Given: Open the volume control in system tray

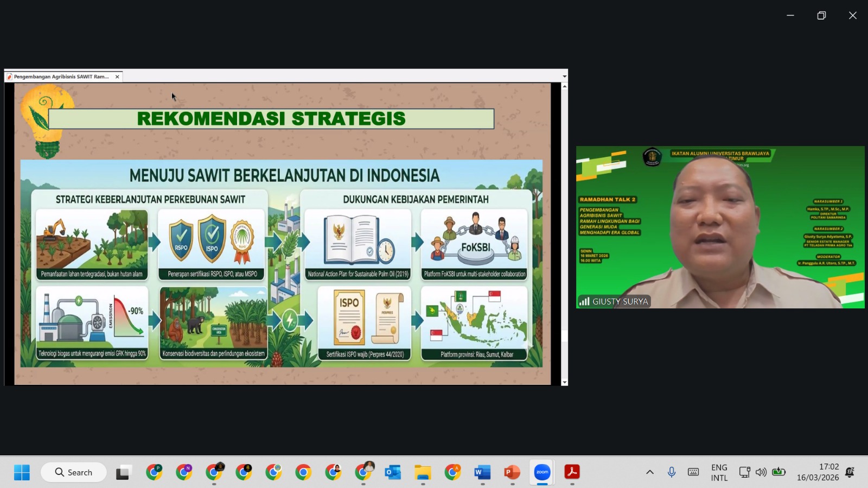Looking at the screenshot, I should [x=761, y=472].
